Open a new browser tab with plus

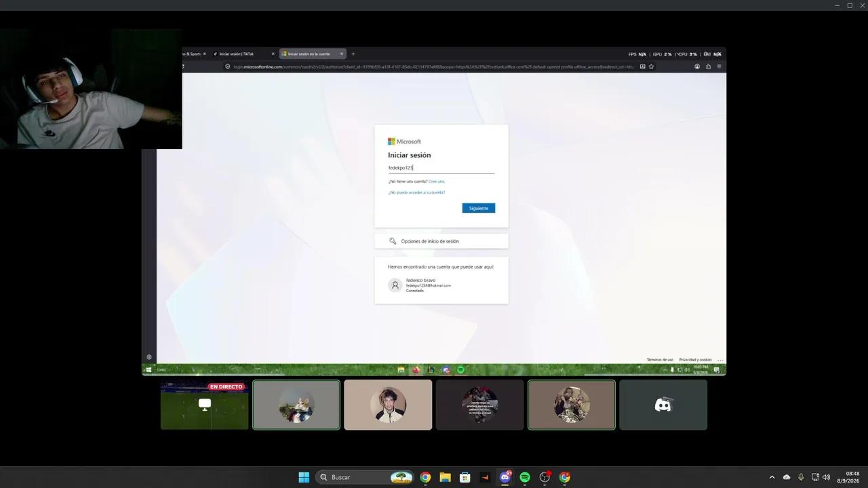(x=353, y=54)
